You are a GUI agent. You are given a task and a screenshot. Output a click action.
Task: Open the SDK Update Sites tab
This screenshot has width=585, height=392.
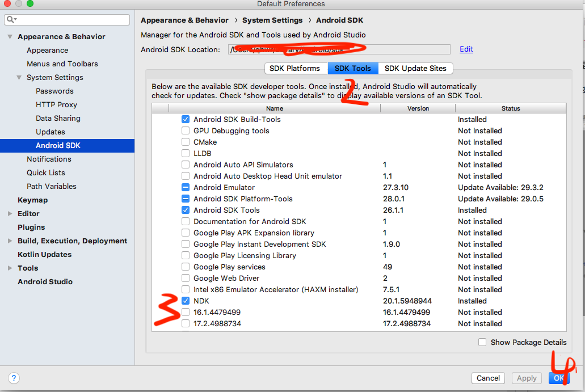pos(415,68)
